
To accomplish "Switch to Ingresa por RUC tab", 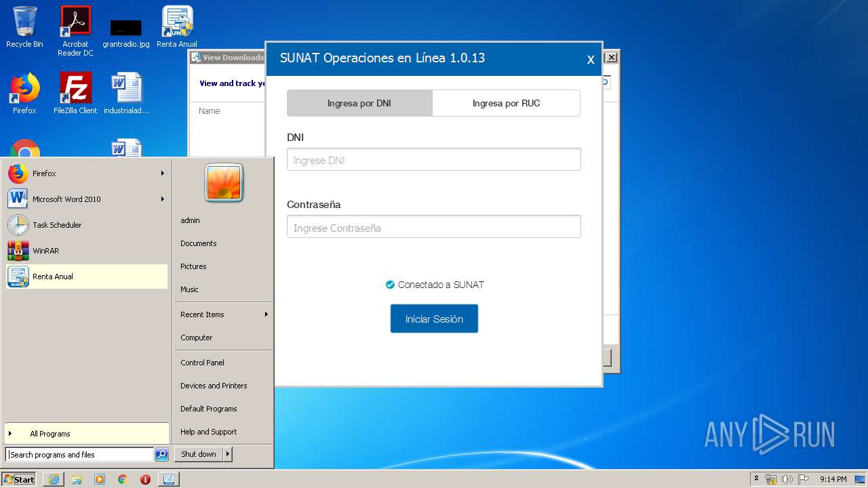I will (506, 103).
